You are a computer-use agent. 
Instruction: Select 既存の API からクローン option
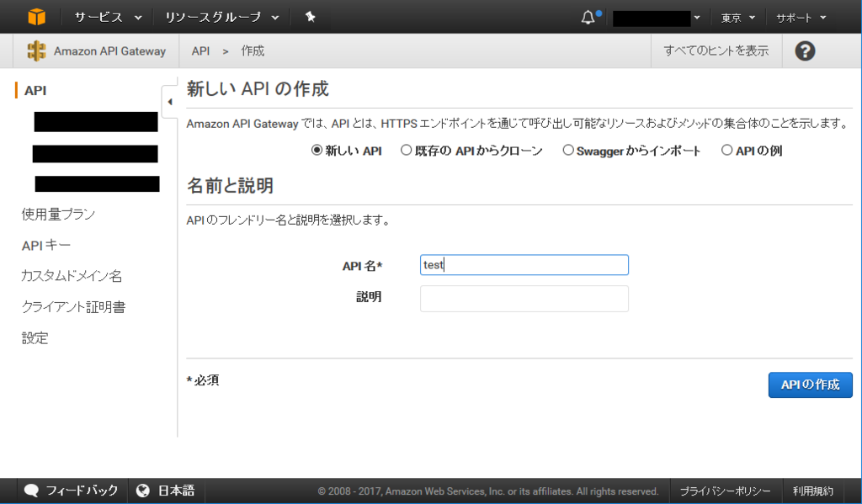(x=406, y=150)
